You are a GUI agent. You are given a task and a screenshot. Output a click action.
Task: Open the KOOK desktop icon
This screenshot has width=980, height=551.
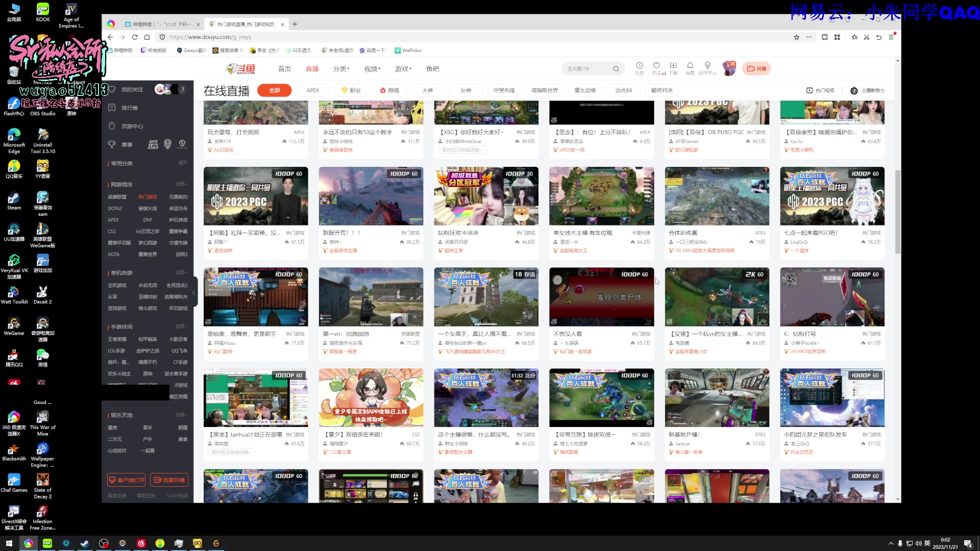[43, 13]
